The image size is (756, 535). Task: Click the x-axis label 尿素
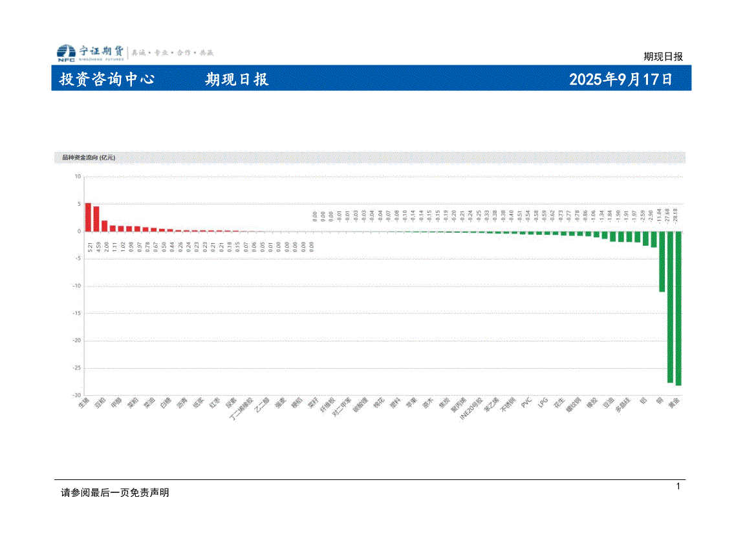click(231, 403)
